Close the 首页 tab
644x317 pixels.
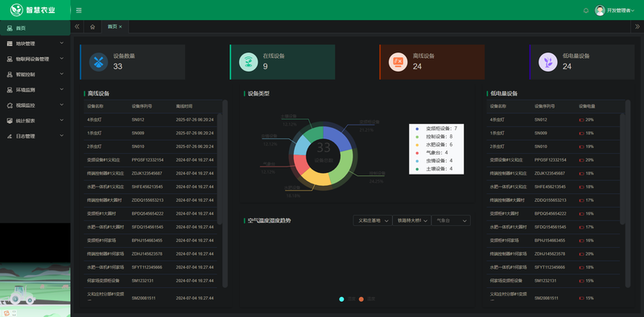[120, 27]
